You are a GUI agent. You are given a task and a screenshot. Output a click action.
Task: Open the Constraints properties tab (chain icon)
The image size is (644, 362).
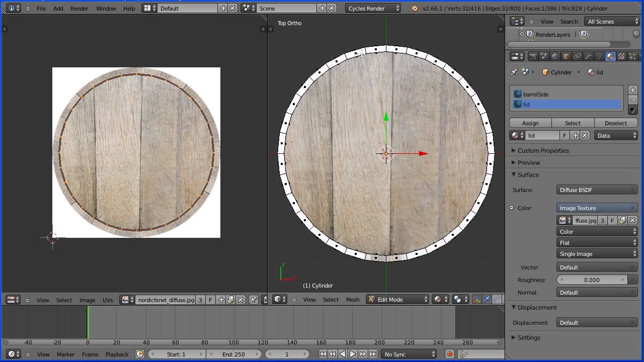click(577, 56)
